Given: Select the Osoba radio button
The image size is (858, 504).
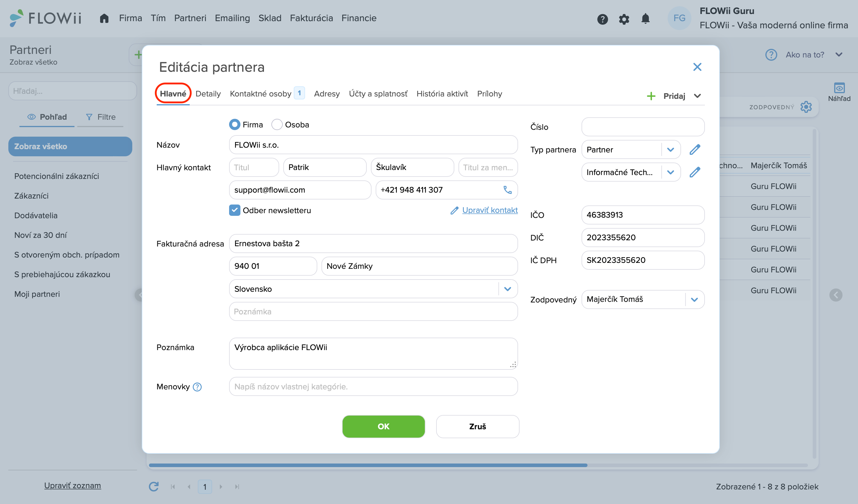Looking at the screenshot, I should point(276,124).
